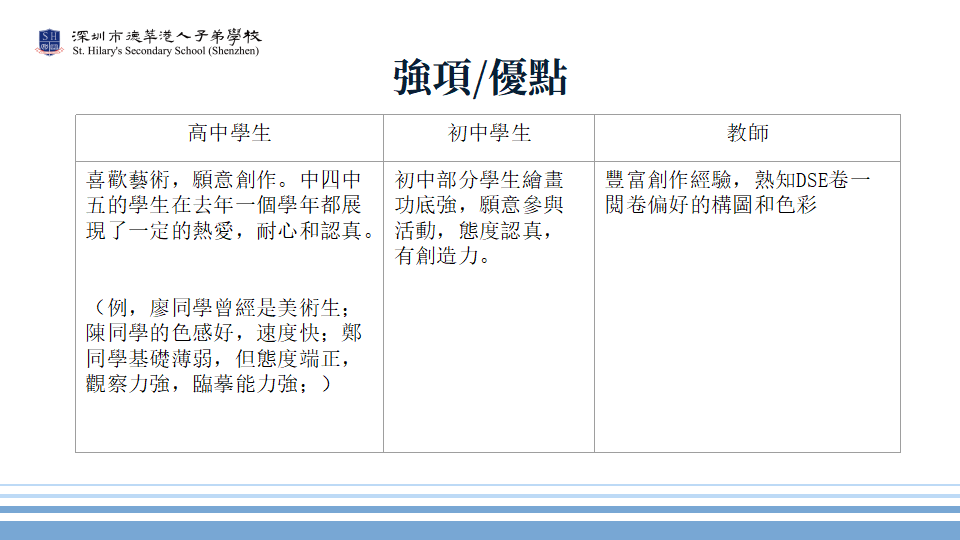
Task: Click the St. Hilary's school crest logo
Action: (x=49, y=41)
